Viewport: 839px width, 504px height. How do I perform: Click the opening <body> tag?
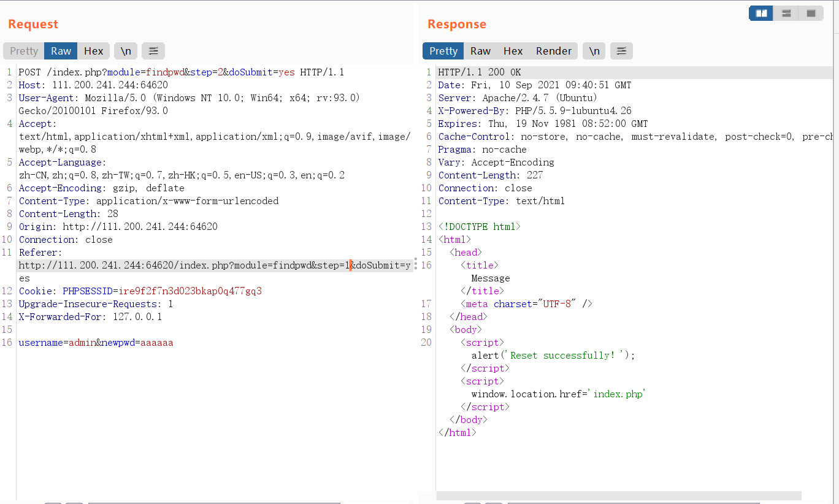coord(465,330)
